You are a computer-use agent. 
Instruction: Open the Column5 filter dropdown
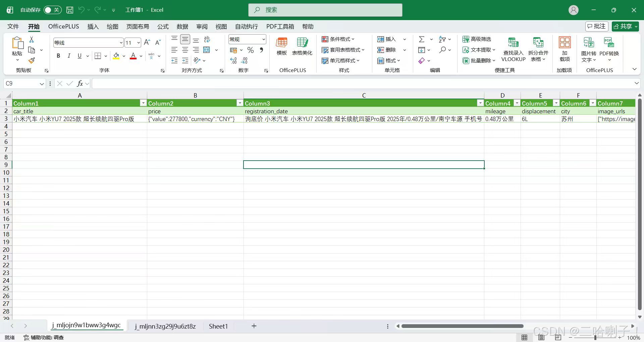[x=556, y=103]
